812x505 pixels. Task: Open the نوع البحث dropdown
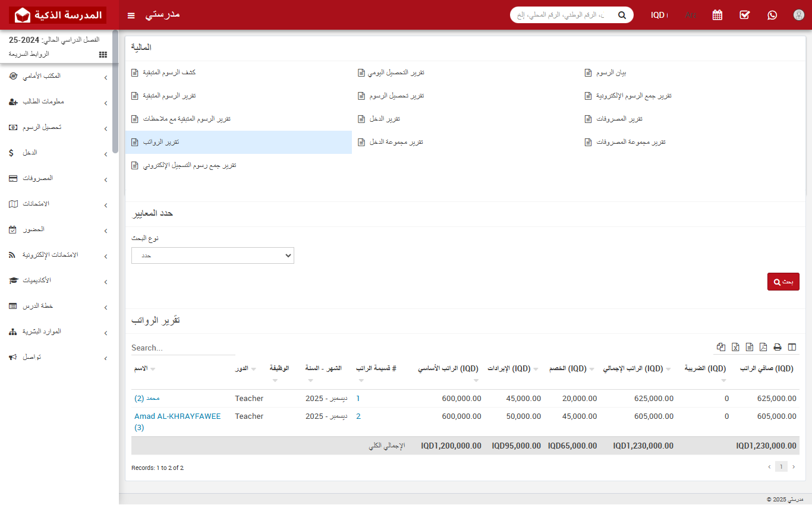click(213, 255)
